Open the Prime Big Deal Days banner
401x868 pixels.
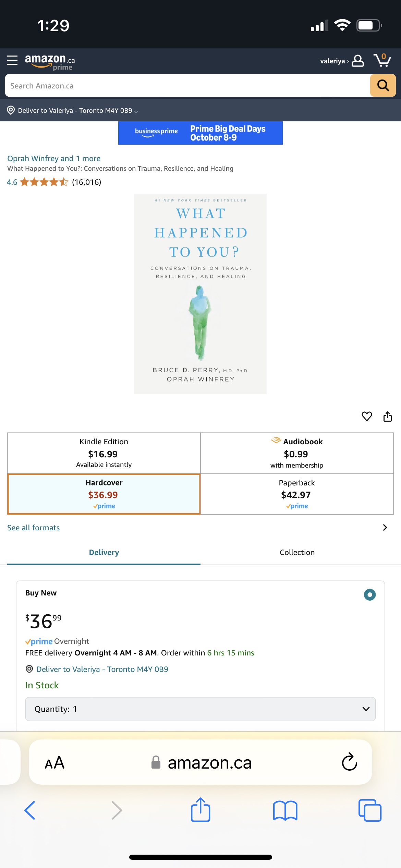[x=200, y=133]
